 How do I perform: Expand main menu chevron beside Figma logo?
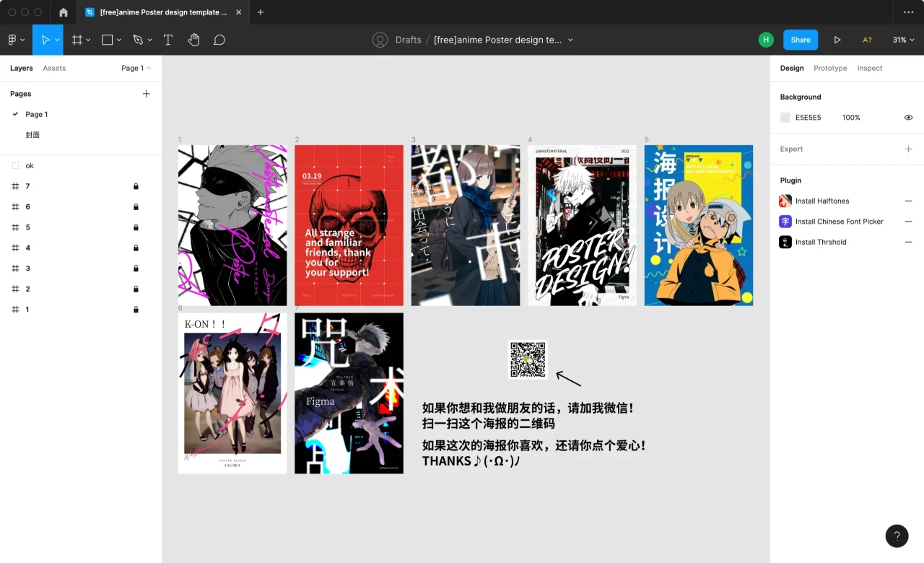tap(23, 40)
